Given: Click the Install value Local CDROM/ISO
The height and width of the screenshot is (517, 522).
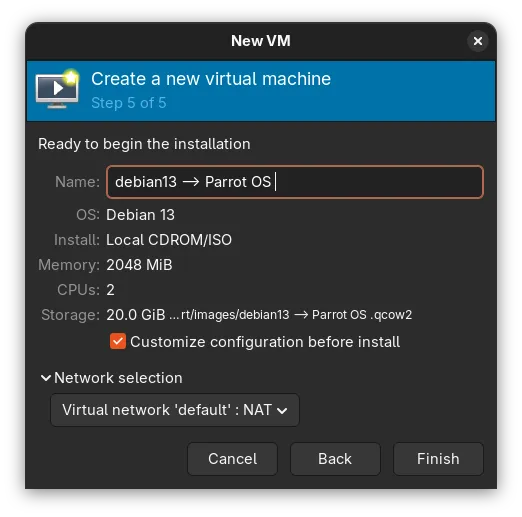Looking at the screenshot, I should [x=169, y=240].
